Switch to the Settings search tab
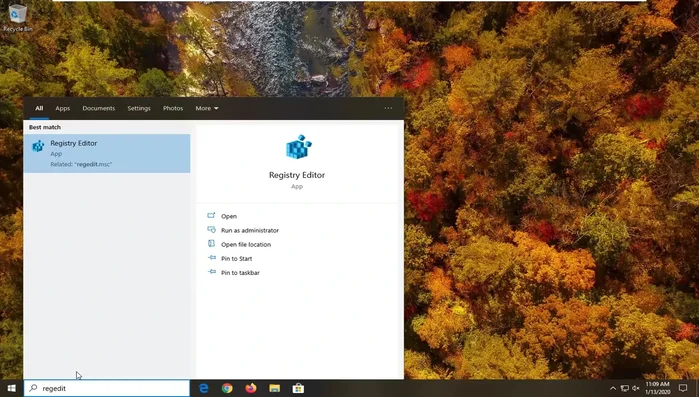This screenshot has width=699, height=397. tap(139, 108)
